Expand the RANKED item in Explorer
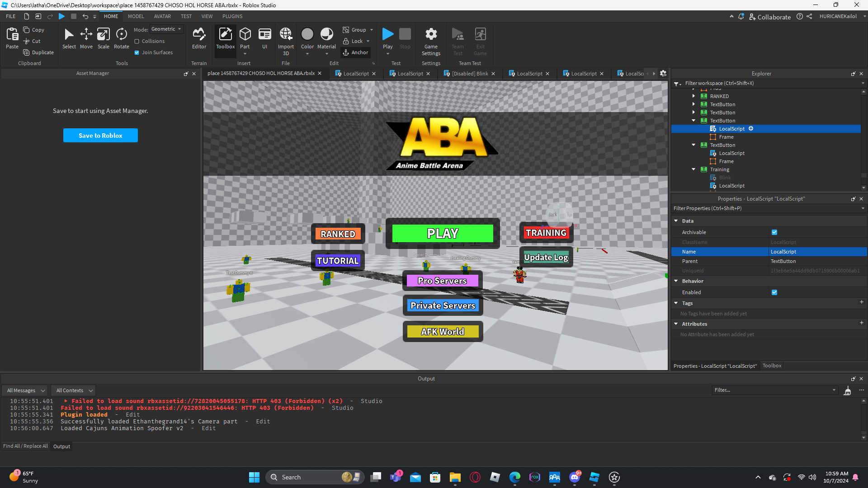 click(693, 96)
